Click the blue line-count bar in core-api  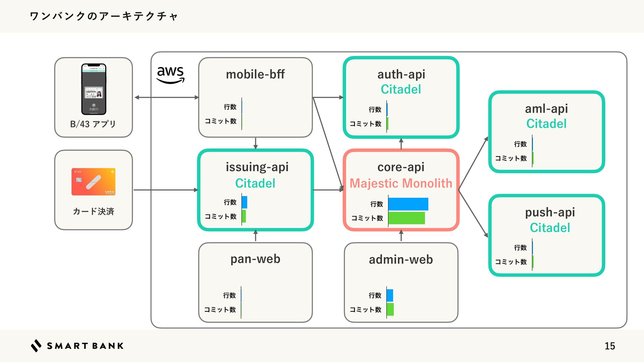point(408,204)
